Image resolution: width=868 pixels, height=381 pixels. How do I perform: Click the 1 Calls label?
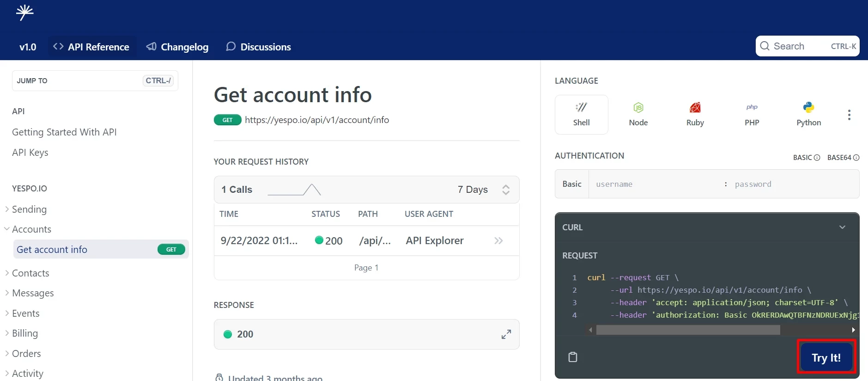[x=237, y=190]
